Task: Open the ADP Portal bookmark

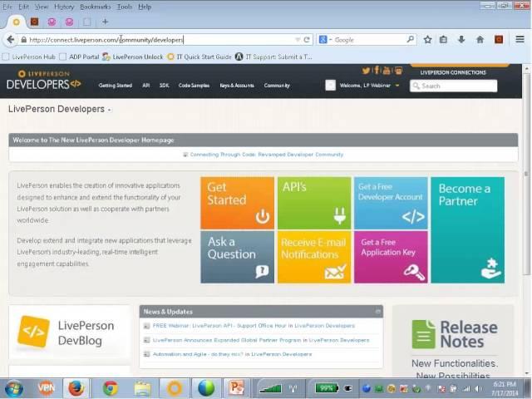Action: tap(80, 57)
